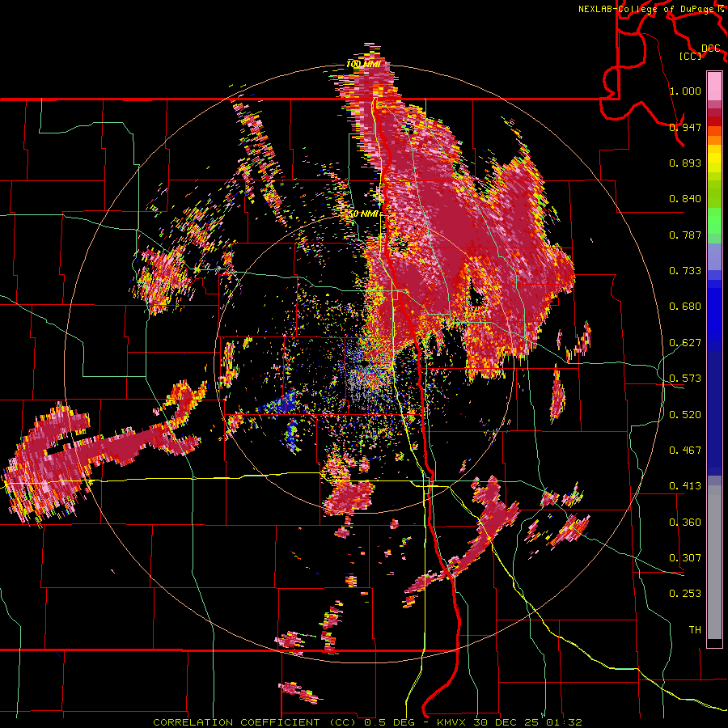Select the 0.467 scale value
728x728 pixels.
pos(685,451)
